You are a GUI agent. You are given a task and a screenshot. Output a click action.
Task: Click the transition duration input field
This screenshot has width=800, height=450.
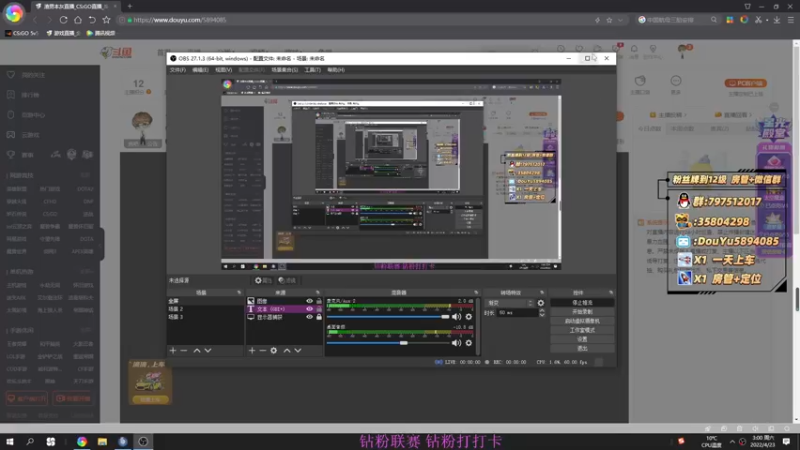pos(518,313)
